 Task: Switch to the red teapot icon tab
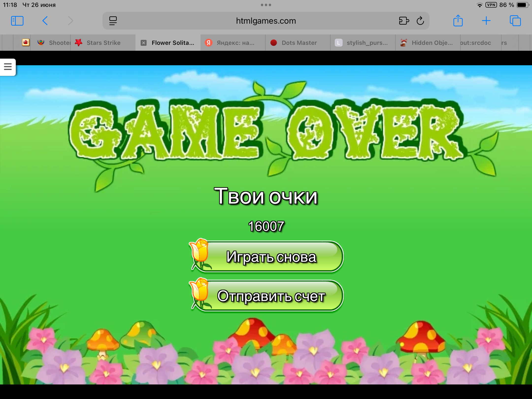coord(26,43)
